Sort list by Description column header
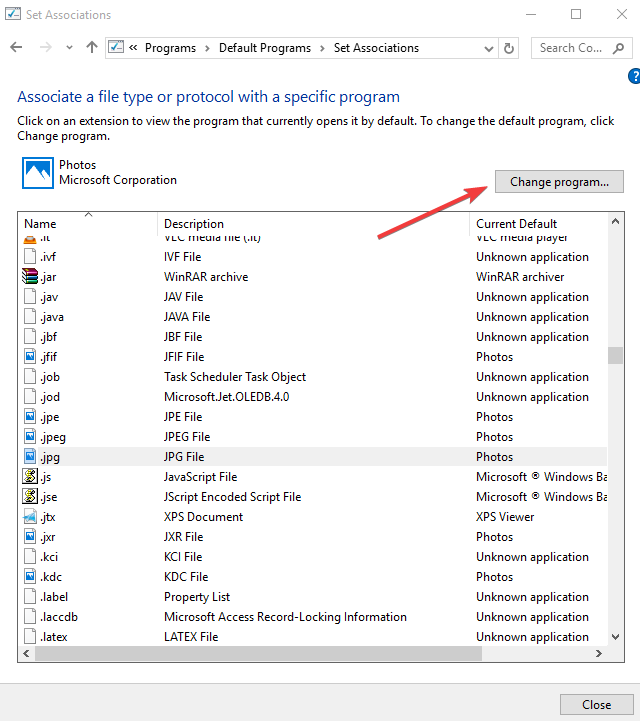Viewport: 640px width, 721px height. (194, 224)
